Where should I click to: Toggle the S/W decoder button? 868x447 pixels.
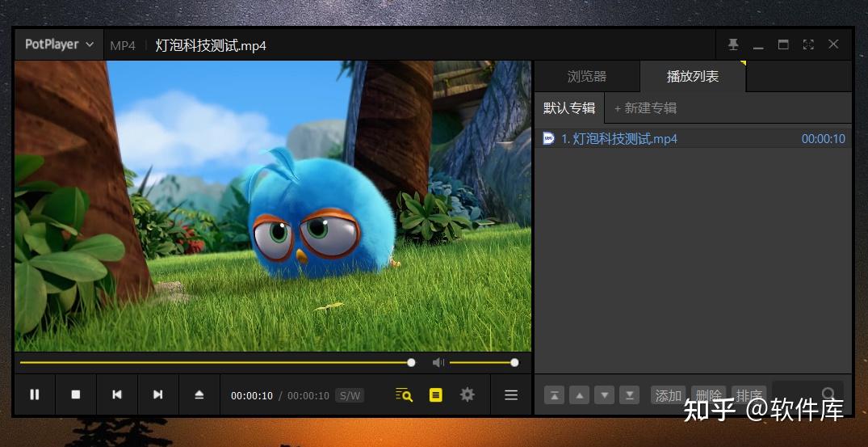point(350,395)
